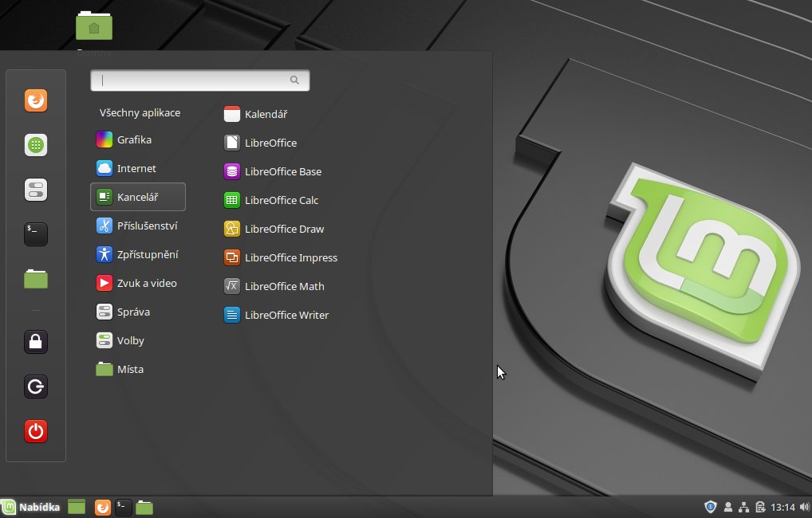Screen dimensions: 812x518
Task: Select the Grafika category
Action: point(124,139)
